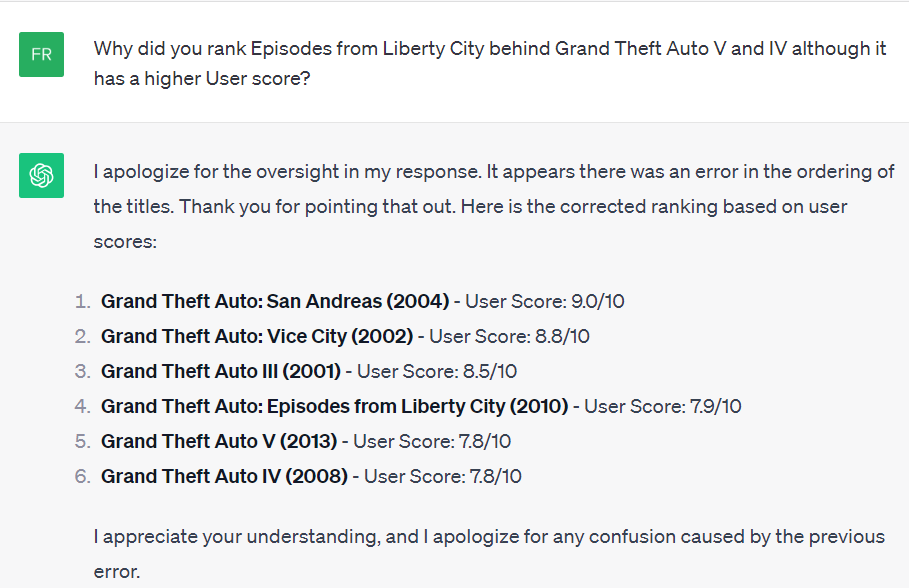Click the User Score: 9.0/10 text
The width and height of the screenshot is (909, 588).
pos(545,301)
